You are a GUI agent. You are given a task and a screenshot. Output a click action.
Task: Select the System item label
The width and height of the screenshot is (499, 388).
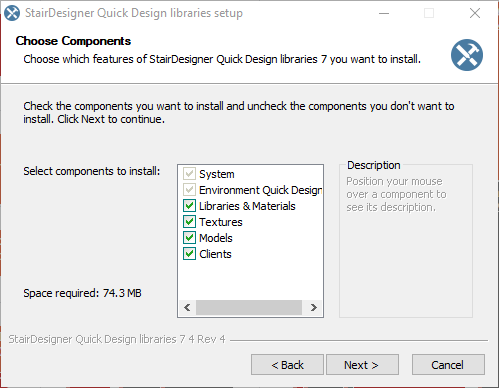(217, 174)
